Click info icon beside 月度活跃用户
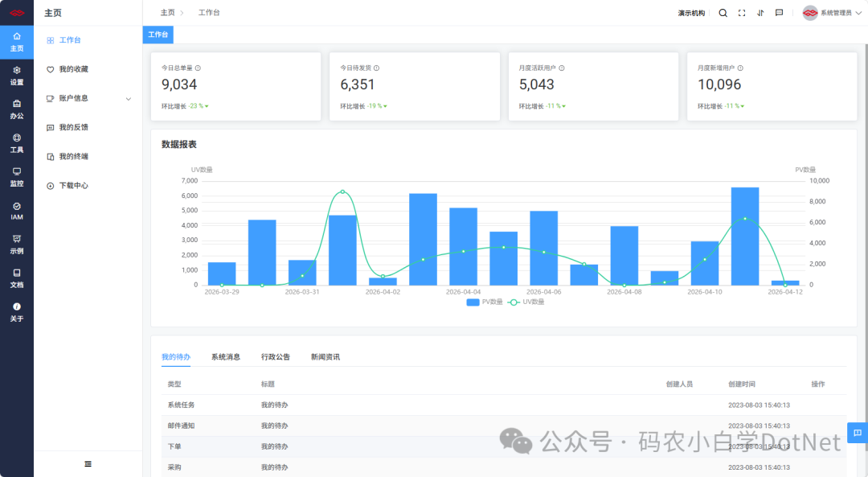868x477 pixels. click(561, 68)
